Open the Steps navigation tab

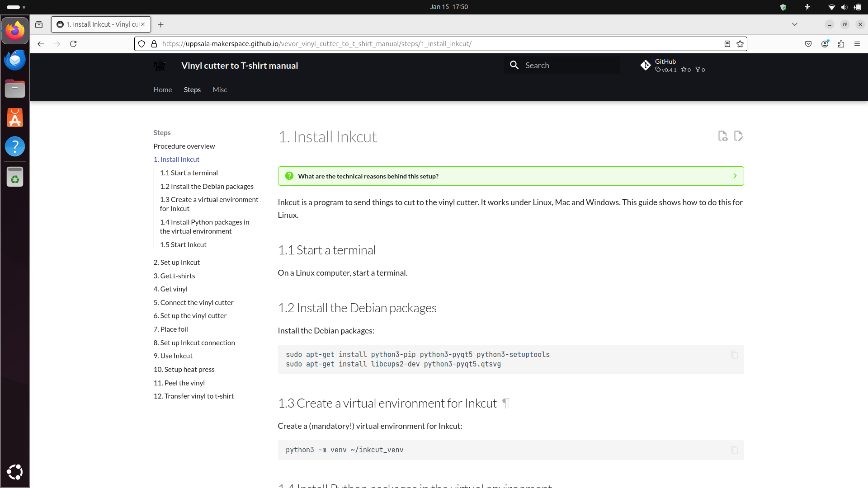coord(192,90)
